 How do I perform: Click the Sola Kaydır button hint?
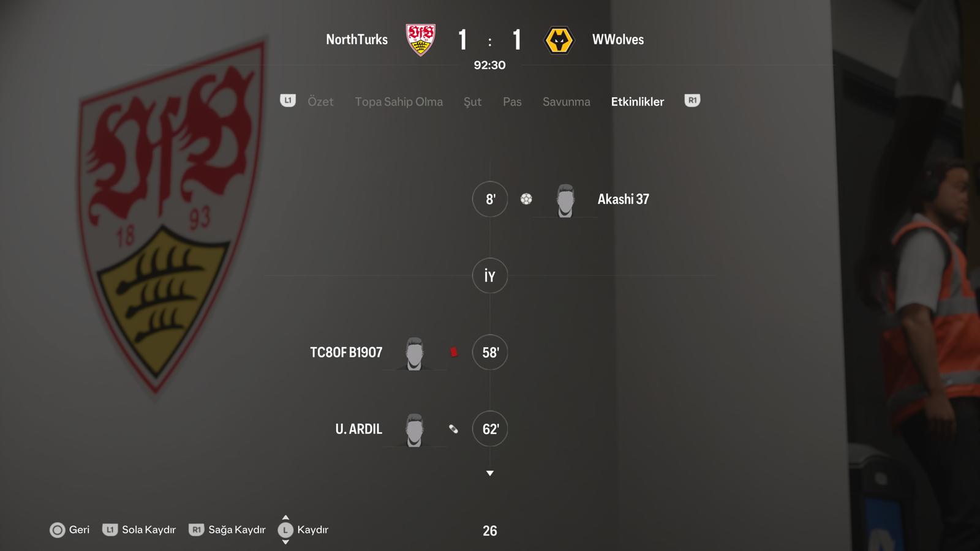(x=139, y=530)
